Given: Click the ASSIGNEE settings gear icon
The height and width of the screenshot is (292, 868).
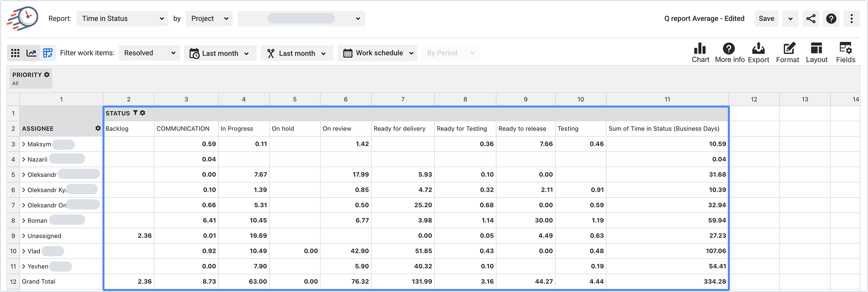Looking at the screenshot, I should [98, 128].
